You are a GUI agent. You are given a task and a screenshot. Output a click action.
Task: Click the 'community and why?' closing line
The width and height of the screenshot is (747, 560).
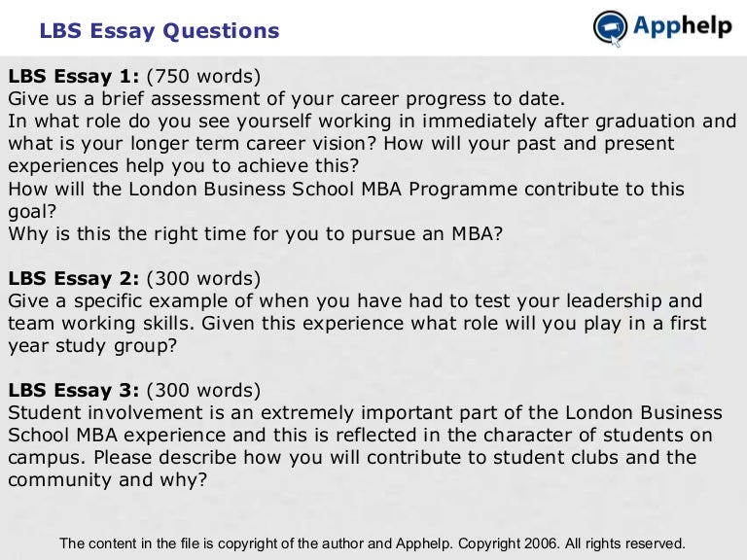coord(108,480)
